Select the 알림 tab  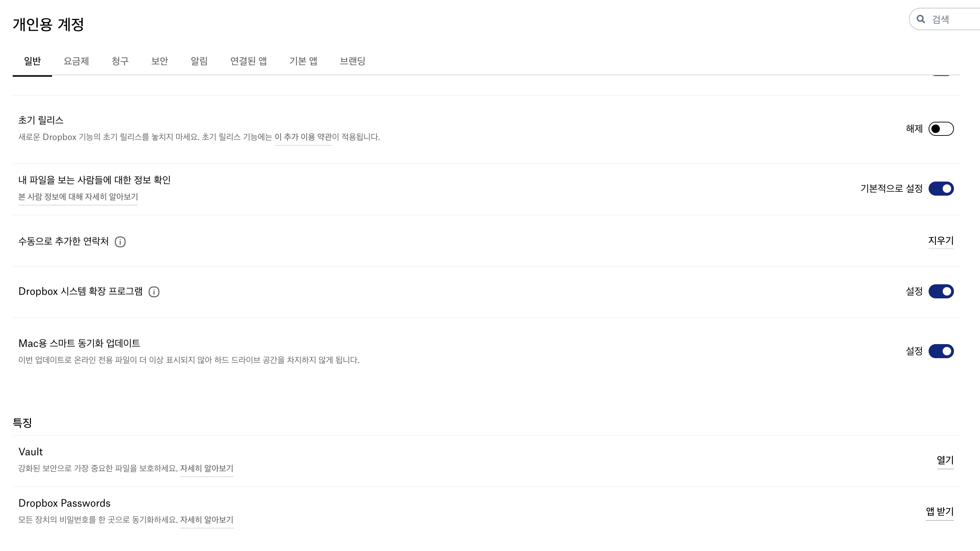pyautogui.click(x=199, y=61)
